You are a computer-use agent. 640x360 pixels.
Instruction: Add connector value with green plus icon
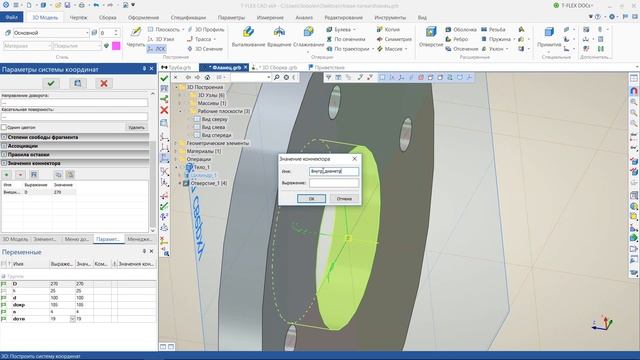tap(7, 175)
